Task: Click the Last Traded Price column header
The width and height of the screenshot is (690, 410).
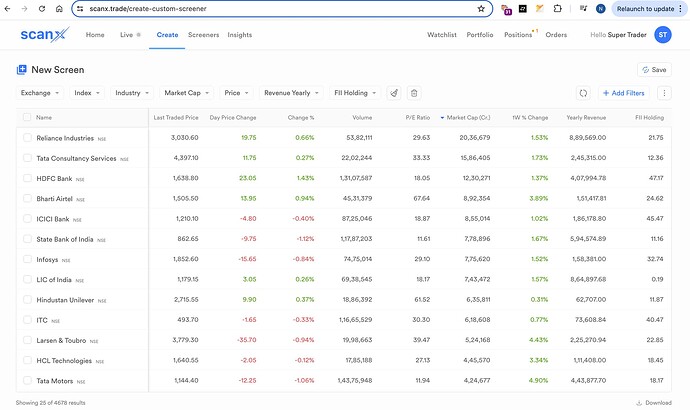Action: (176, 117)
